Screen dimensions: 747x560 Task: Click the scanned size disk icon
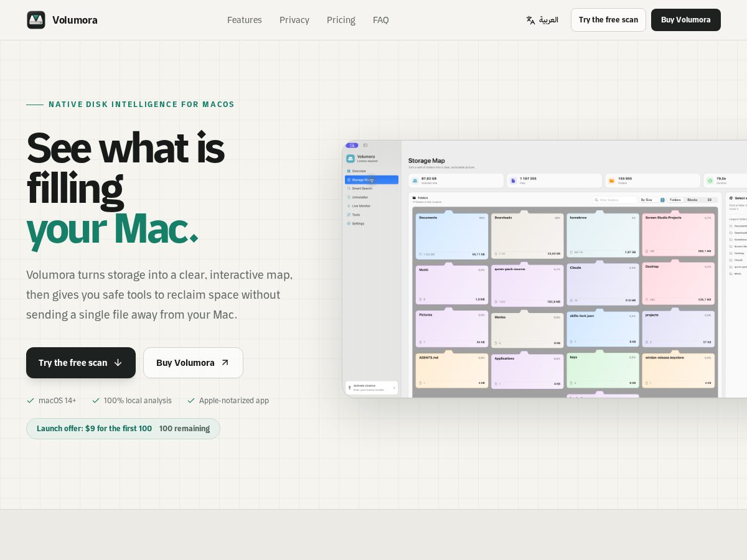point(415,180)
